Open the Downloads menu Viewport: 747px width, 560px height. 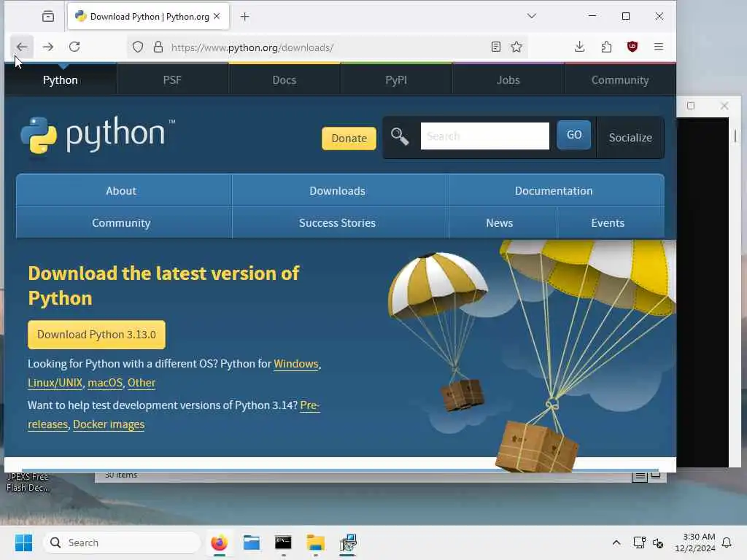pos(337,190)
